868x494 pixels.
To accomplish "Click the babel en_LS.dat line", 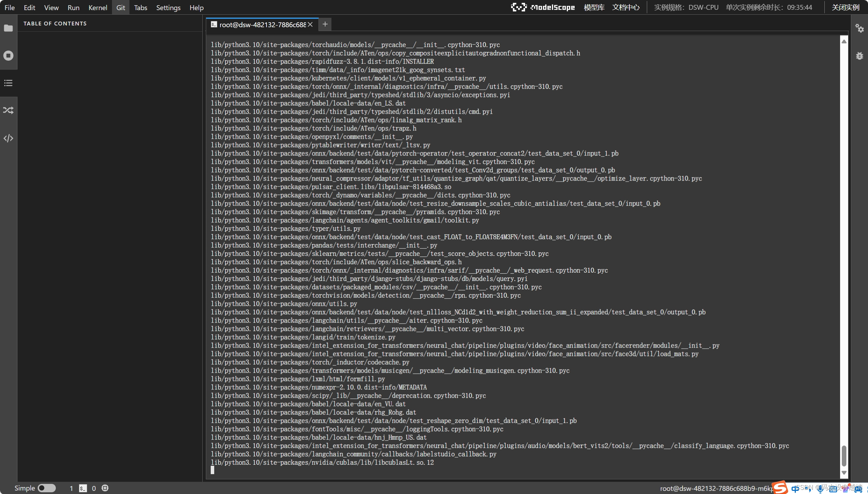I will [x=308, y=103].
